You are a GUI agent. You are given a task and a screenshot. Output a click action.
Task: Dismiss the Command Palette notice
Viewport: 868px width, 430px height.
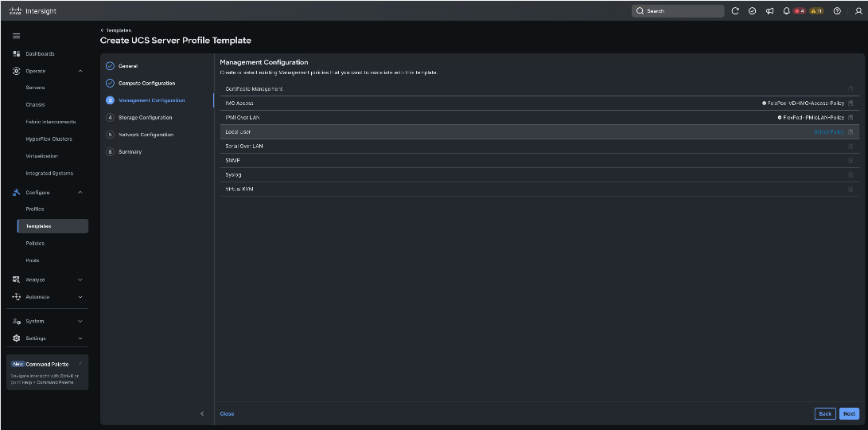pyautogui.click(x=80, y=364)
